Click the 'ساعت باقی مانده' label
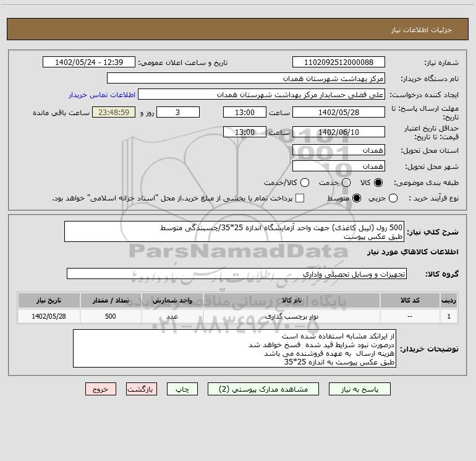The width and height of the screenshot is (476, 461). pyautogui.click(x=61, y=113)
